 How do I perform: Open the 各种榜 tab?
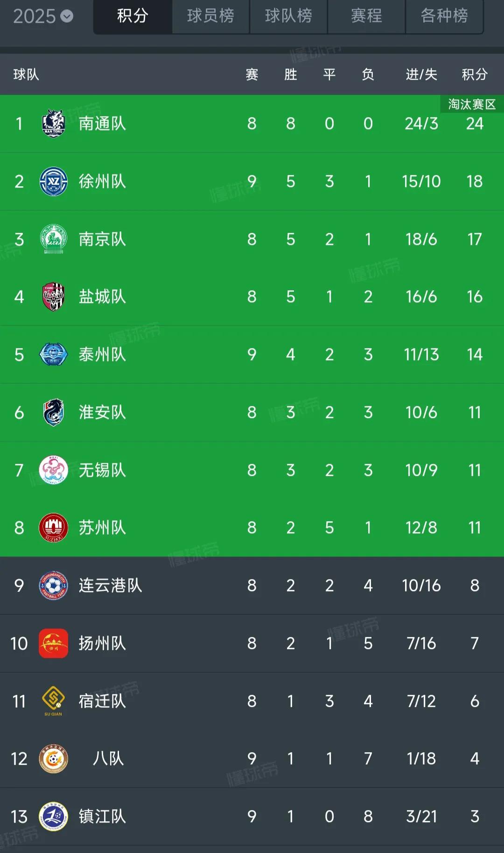[x=444, y=16]
